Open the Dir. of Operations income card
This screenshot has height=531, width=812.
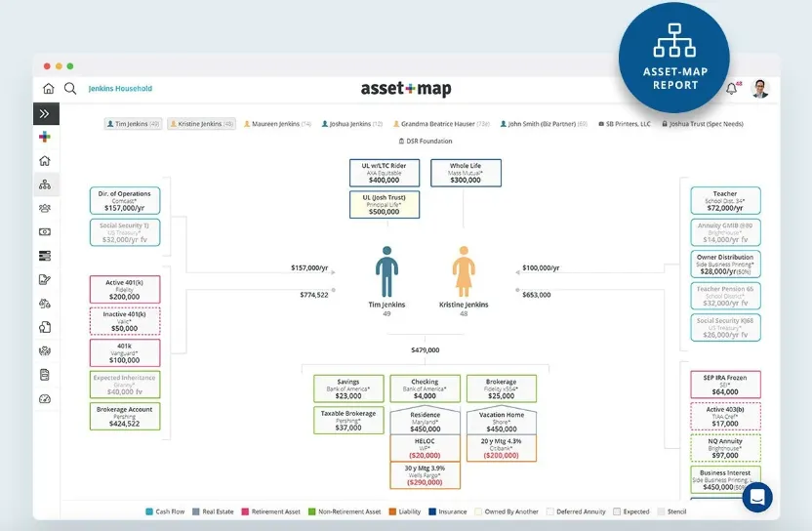tap(125, 200)
